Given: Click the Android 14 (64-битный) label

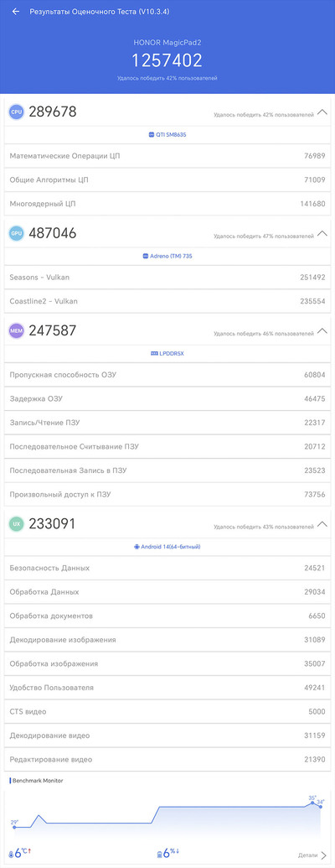Looking at the screenshot, I should click(x=171, y=546).
